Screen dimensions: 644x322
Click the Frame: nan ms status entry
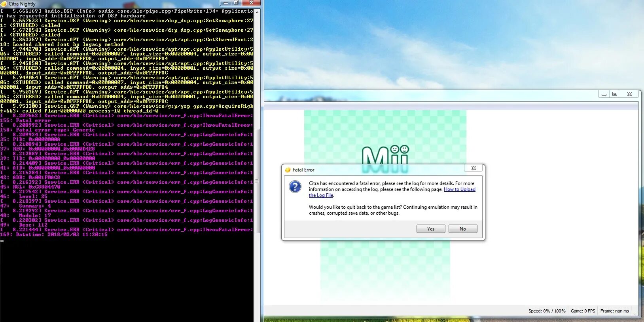pos(614,311)
